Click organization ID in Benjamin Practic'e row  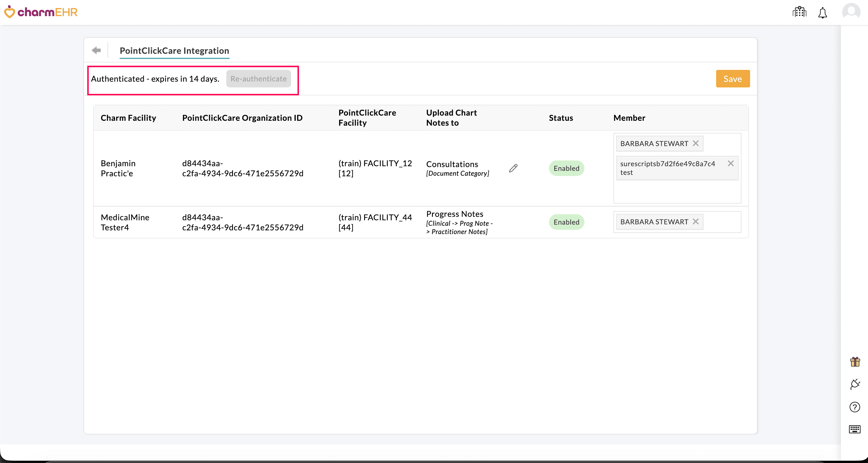coord(243,168)
